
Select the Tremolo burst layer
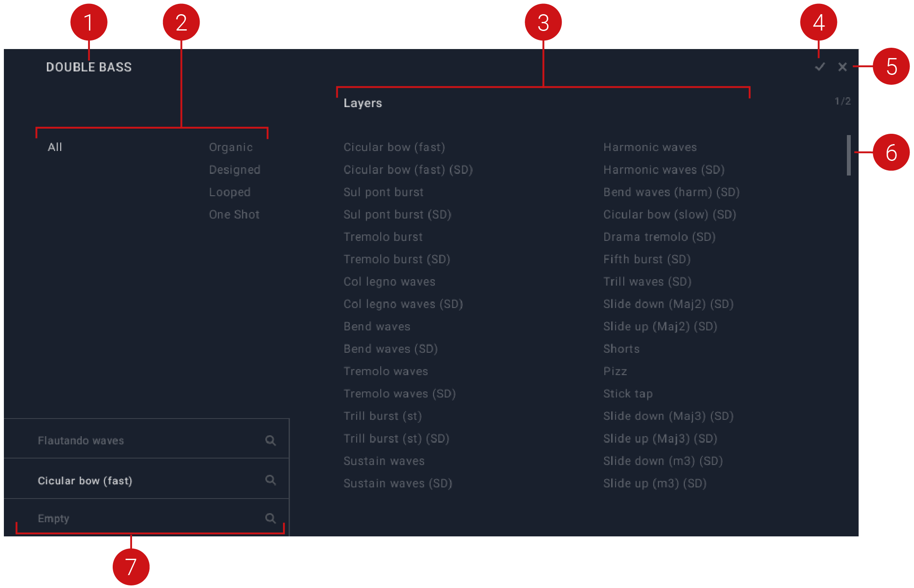[383, 237]
